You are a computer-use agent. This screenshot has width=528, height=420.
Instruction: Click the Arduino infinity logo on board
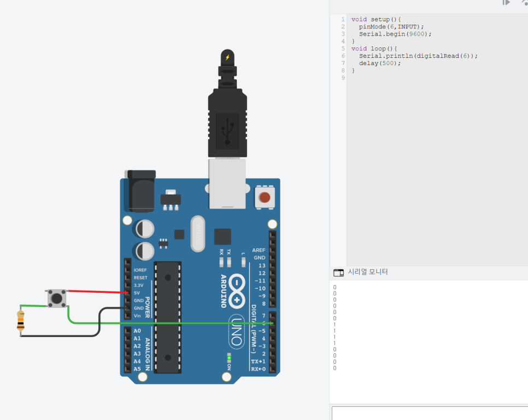237,290
